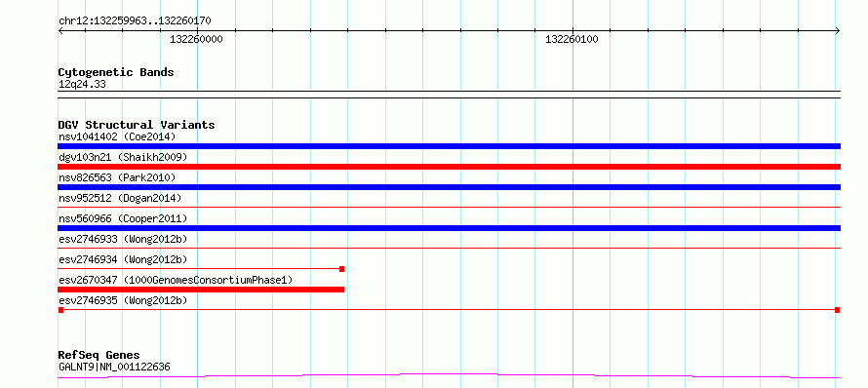Click the Cytogenetic Bands track header

pyautogui.click(x=116, y=72)
